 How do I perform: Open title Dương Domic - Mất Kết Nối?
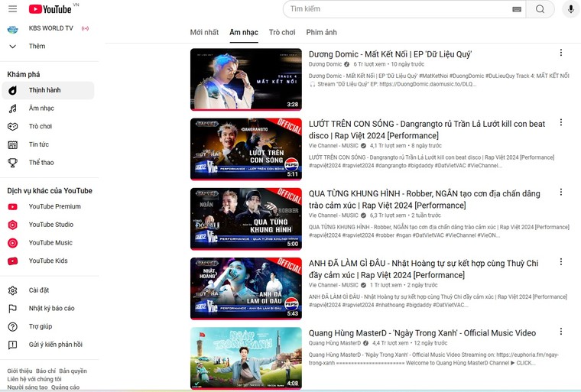pos(390,54)
